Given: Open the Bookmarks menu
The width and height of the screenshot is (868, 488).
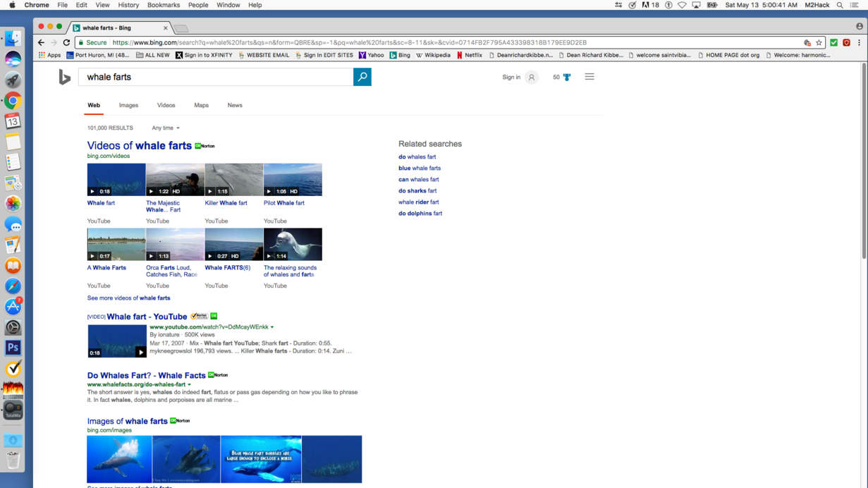Looking at the screenshot, I should pyautogui.click(x=164, y=5).
